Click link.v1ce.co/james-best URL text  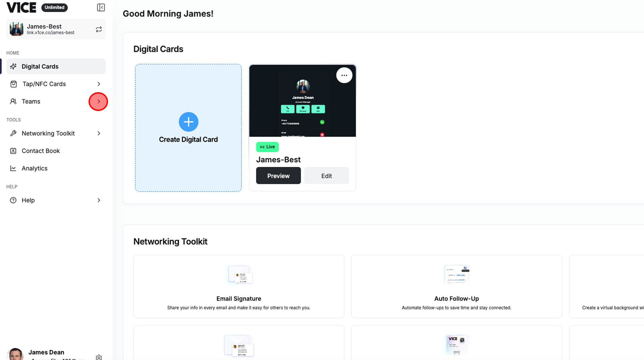(51, 33)
